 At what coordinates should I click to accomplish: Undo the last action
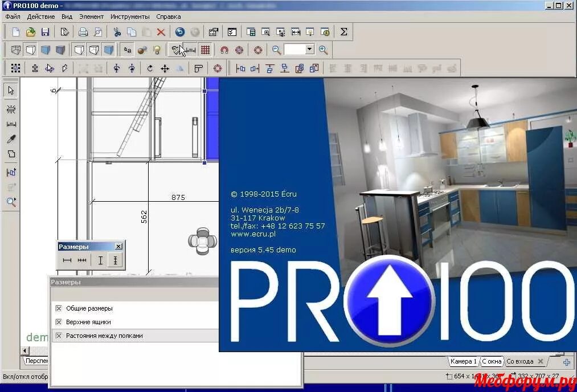pos(180,32)
